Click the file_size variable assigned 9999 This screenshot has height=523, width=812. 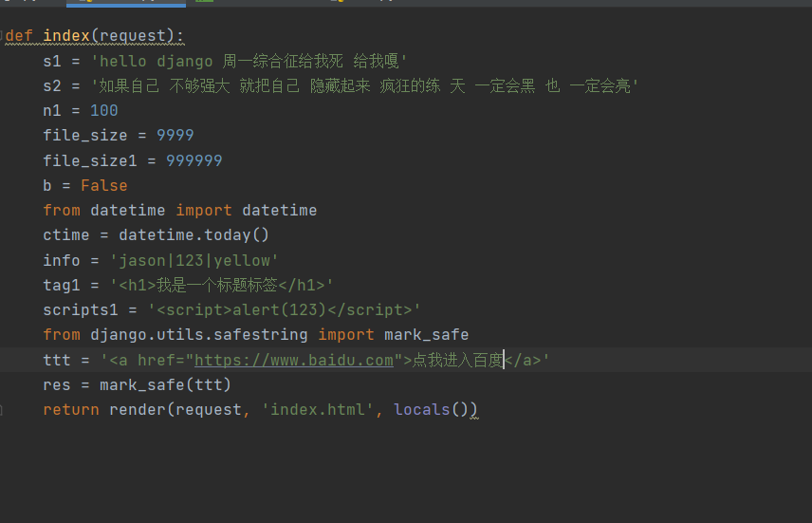[x=85, y=136]
